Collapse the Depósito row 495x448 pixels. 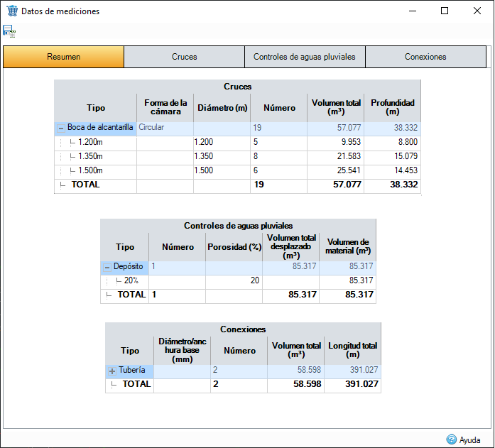tap(107, 268)
